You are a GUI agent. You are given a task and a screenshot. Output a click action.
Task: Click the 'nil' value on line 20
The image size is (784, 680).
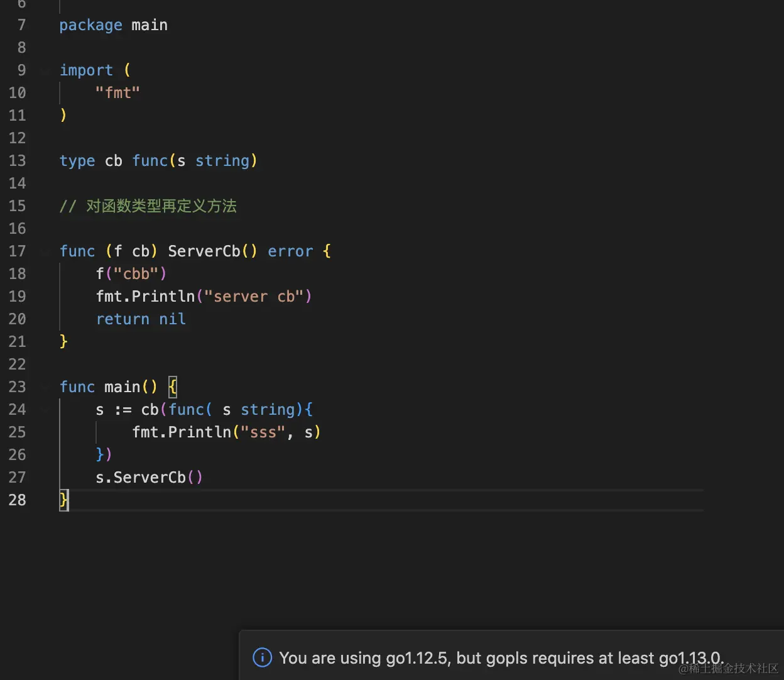[x=172, y=319]
